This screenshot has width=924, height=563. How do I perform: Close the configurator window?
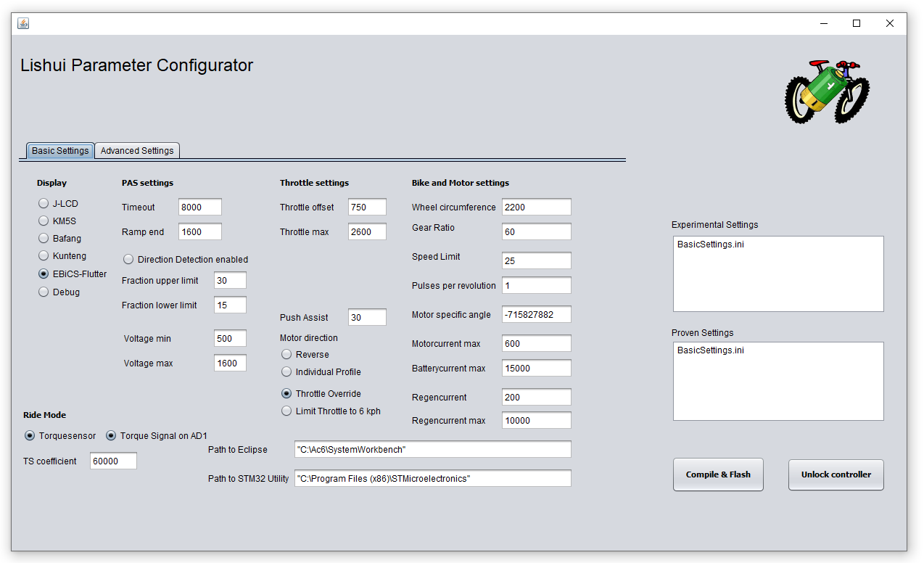coord(890,23)
